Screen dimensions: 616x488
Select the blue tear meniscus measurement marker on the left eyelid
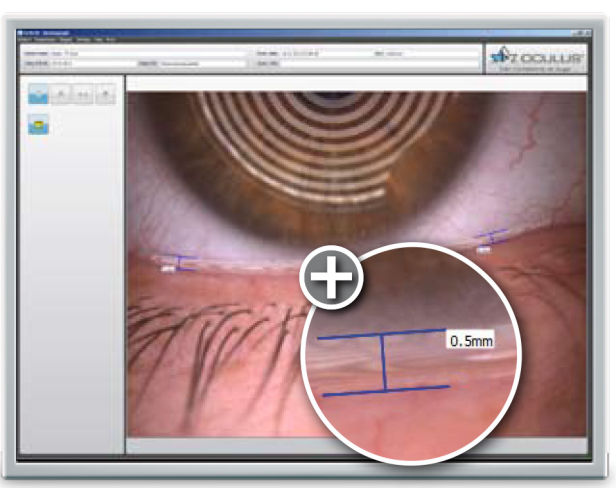(181, 262)
